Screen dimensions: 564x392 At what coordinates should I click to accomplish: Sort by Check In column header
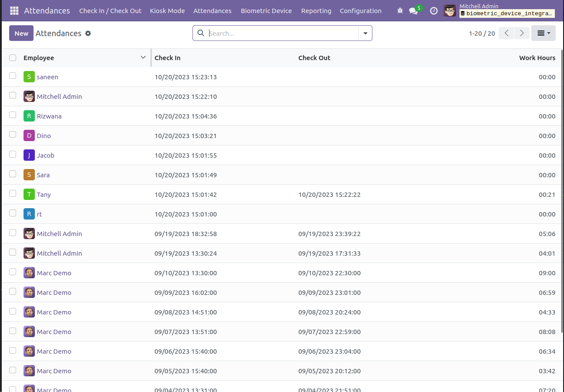[168, 58]
